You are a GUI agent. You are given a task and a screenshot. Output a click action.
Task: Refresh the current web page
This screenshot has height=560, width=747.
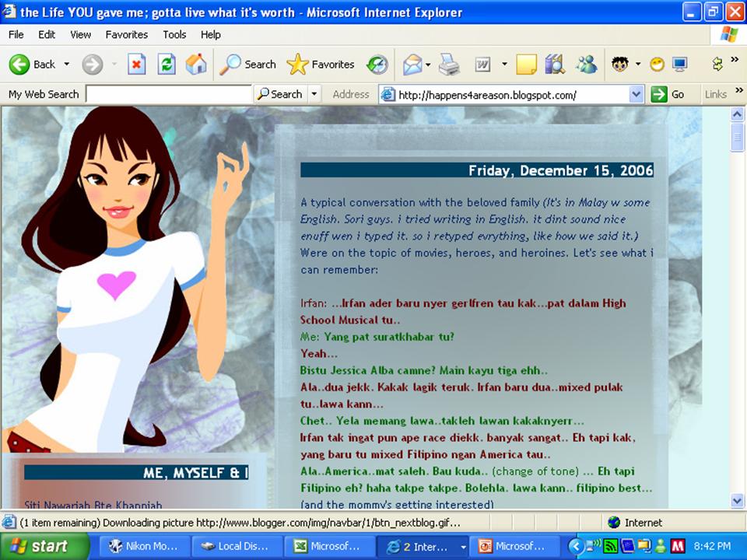(167, 65)
